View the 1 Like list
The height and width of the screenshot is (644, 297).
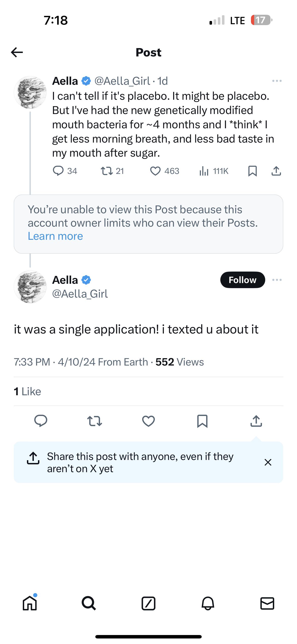pos(27,392)
